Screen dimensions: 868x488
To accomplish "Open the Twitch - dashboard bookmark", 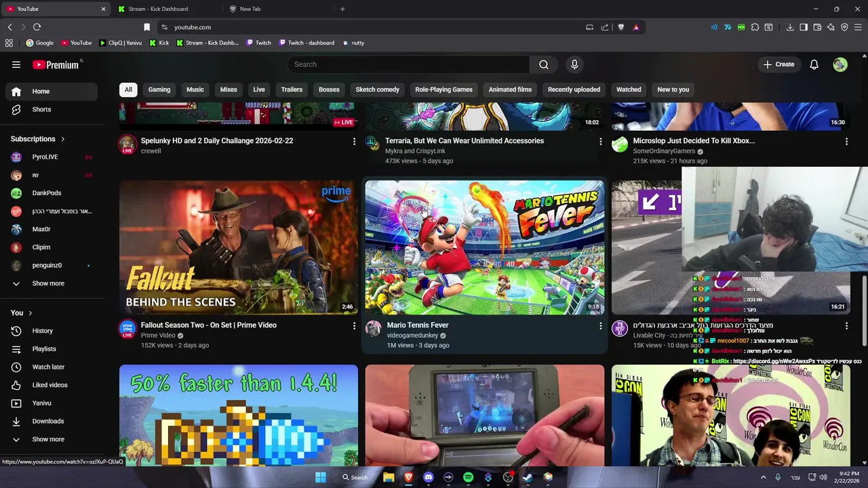I will 306,43.
